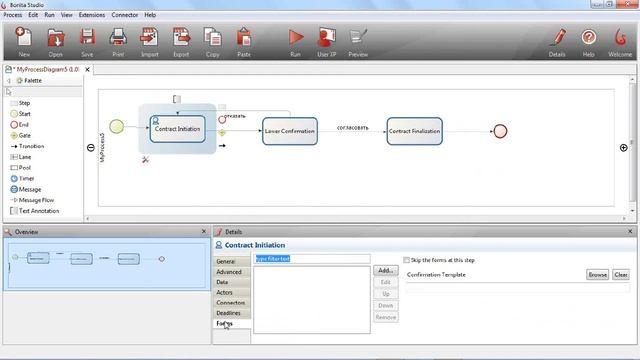Select the Lawer Confirmation step
The height and width of the screenshot is (360, 640).
(290, 131)
